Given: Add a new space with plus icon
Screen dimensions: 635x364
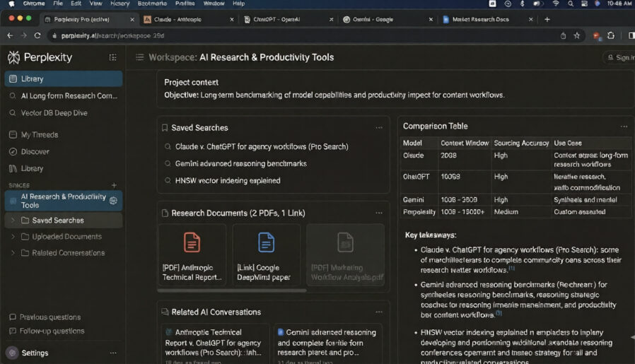Looking at the screenshot, I should pyautogui.click(x=114, y=185).
